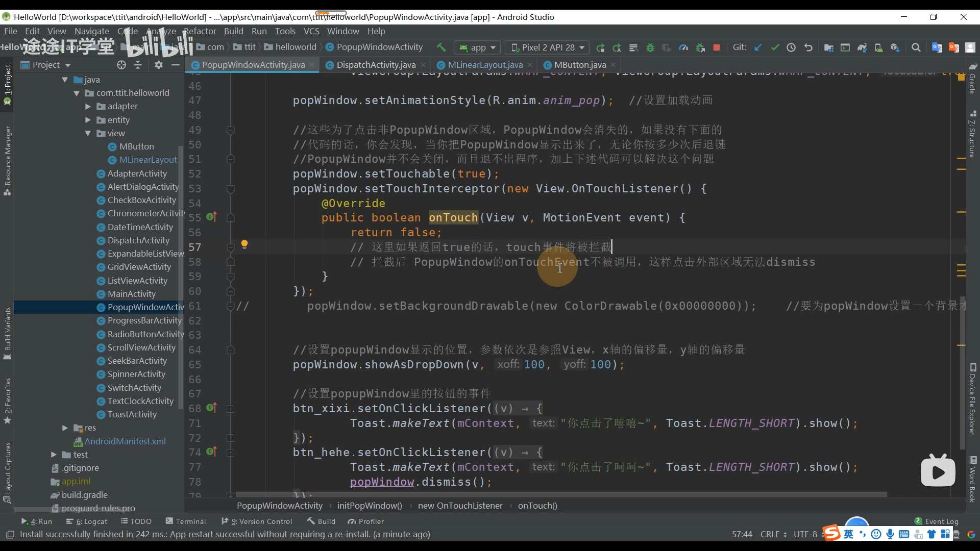The height and width of the screenshot is (551, 980).
Task: Expand the res folder
Action: pyautogui.click(x=65, y=428)
